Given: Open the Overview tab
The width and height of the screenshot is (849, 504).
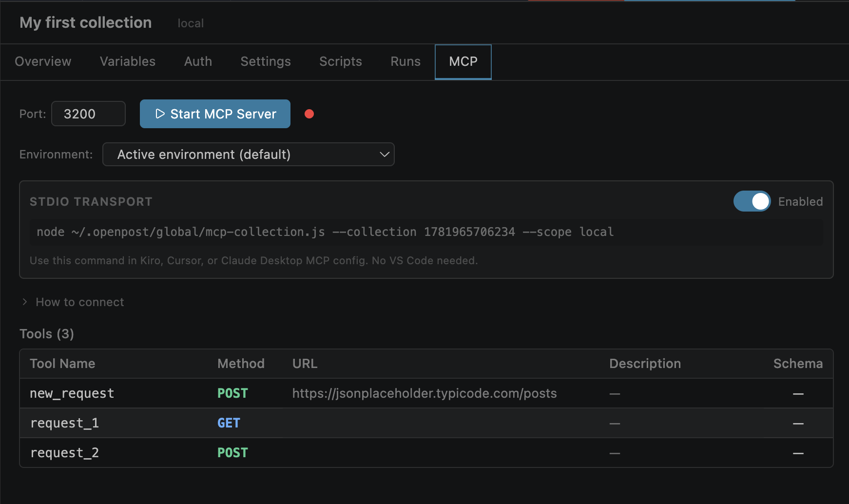Looking at the screenshot, I should tap(43, 61).
